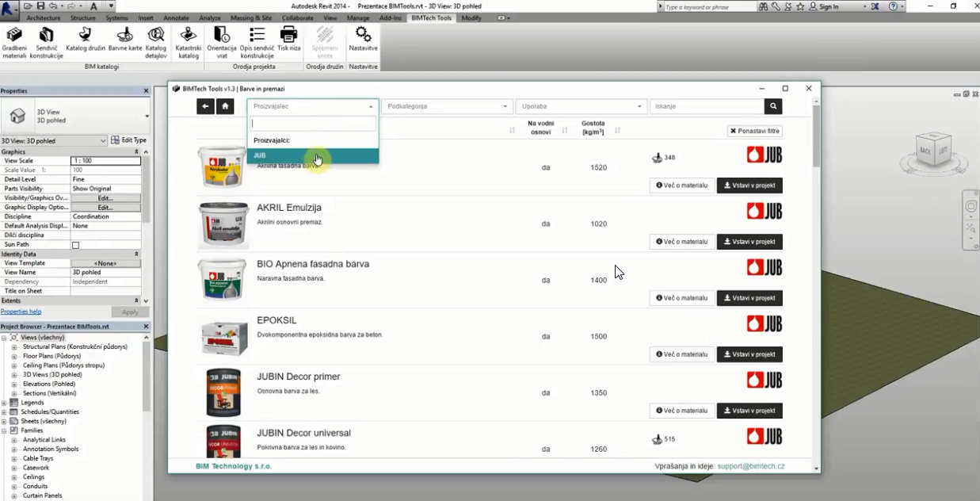980x501 pixels.
Task: Switch to the Architecture ribbon tab
Action: click(x=43, y=17)
